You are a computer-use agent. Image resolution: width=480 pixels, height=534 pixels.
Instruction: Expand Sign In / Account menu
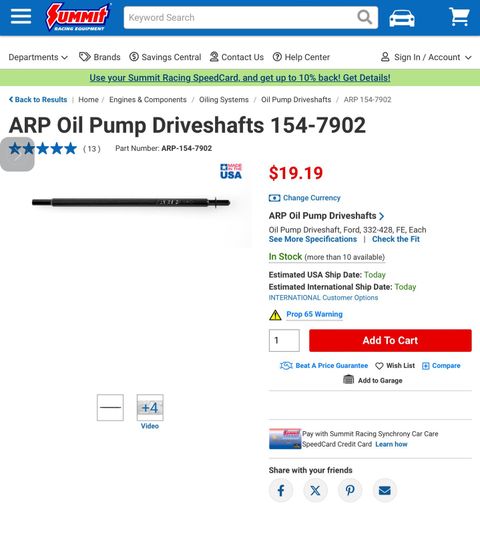click(x=426, y=57)
